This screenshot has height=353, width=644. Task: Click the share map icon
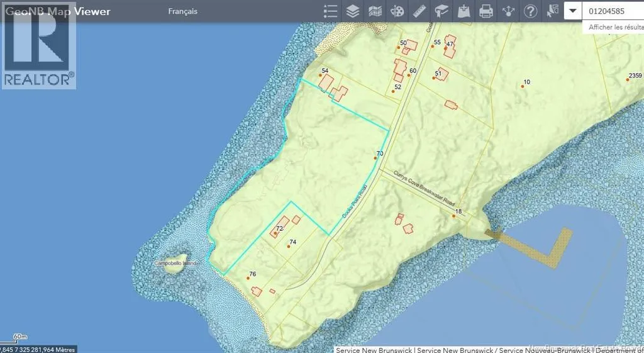click(508, 11)
